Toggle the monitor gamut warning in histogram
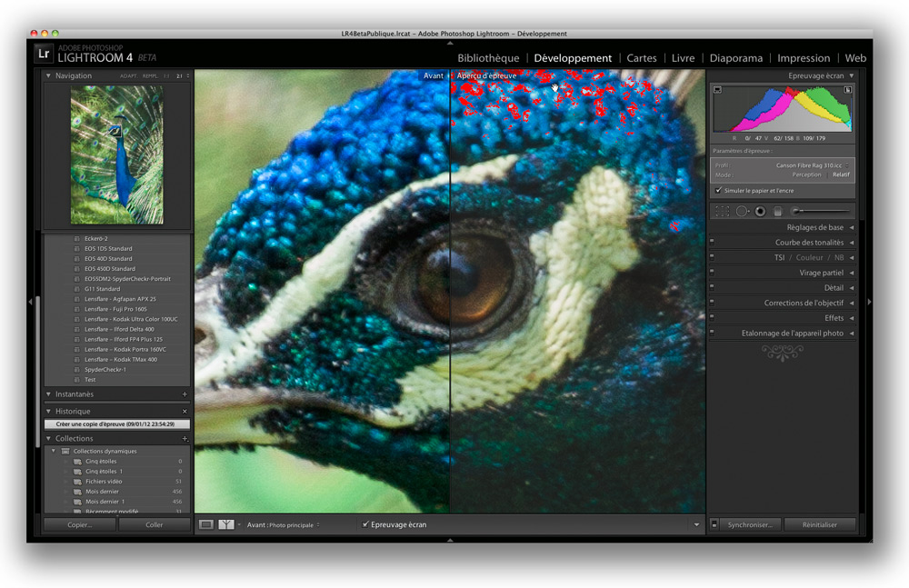The image size is (909, 588). coord(718,90)
